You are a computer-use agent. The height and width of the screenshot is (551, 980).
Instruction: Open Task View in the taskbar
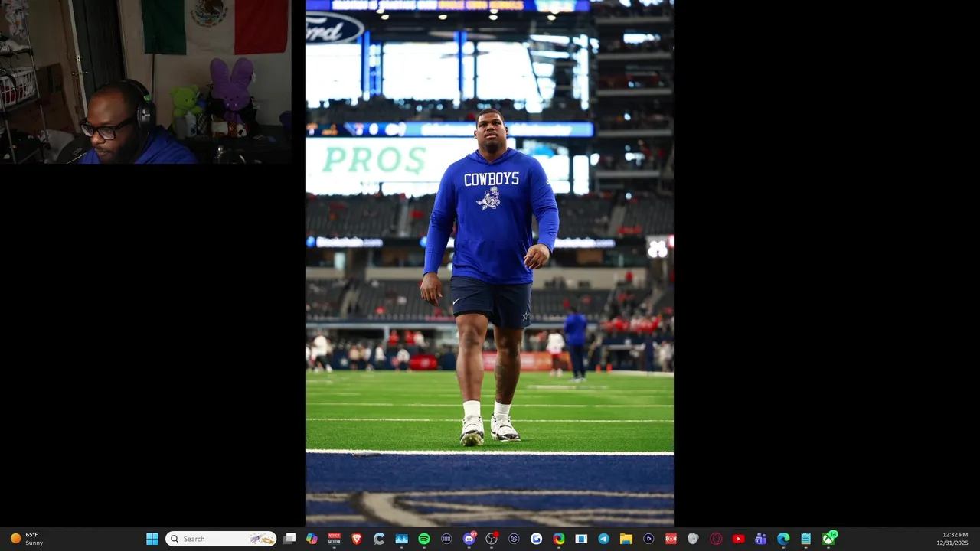pos(289,539)
